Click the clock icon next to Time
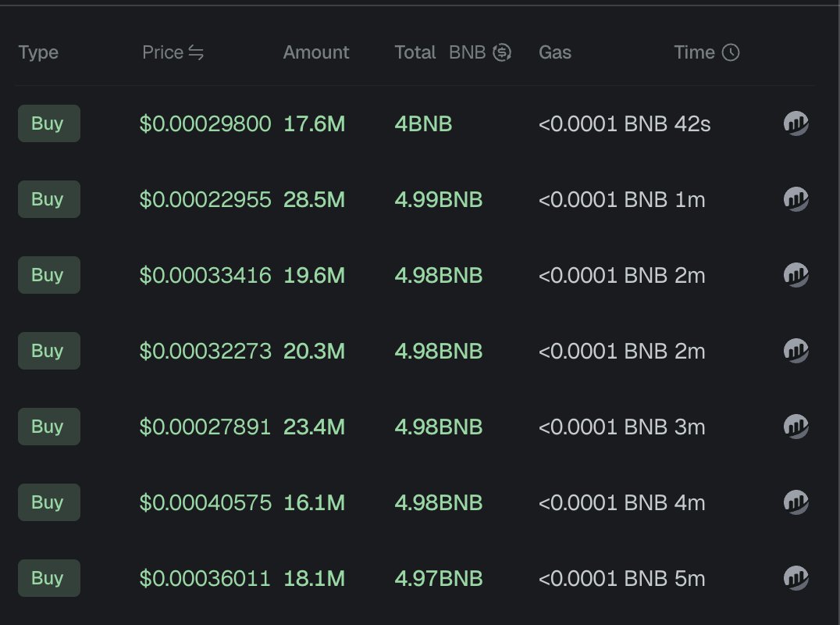Image resolution: width=840 pixels, height=625 pixels. [731, 52]
